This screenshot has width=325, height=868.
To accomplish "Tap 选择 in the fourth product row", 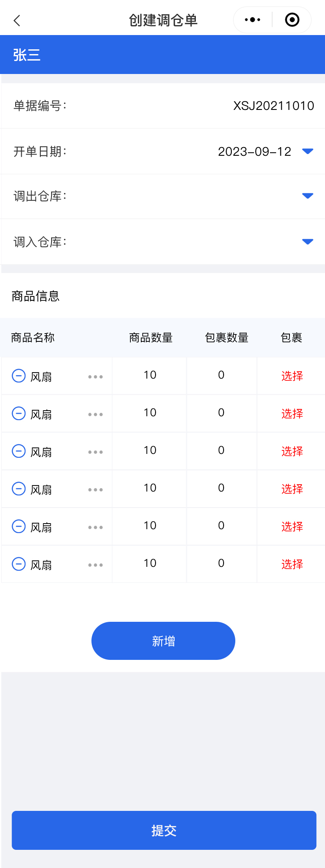I will click(292, 489).
